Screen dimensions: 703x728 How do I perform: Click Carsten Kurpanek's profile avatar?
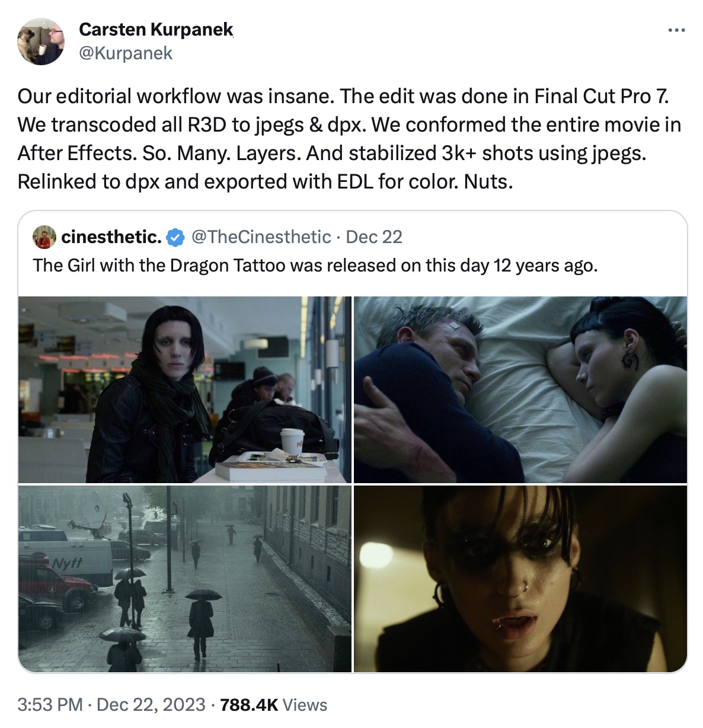pos(41,41)
